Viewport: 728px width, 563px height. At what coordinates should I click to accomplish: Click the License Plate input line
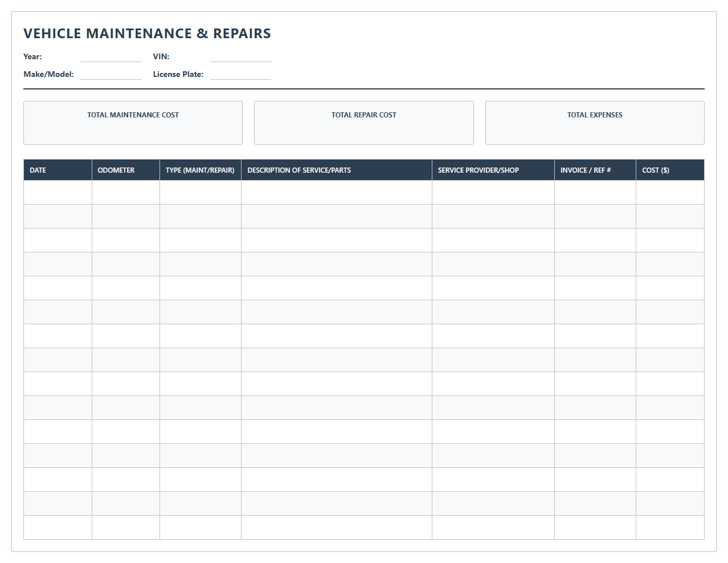pos(240,74)
